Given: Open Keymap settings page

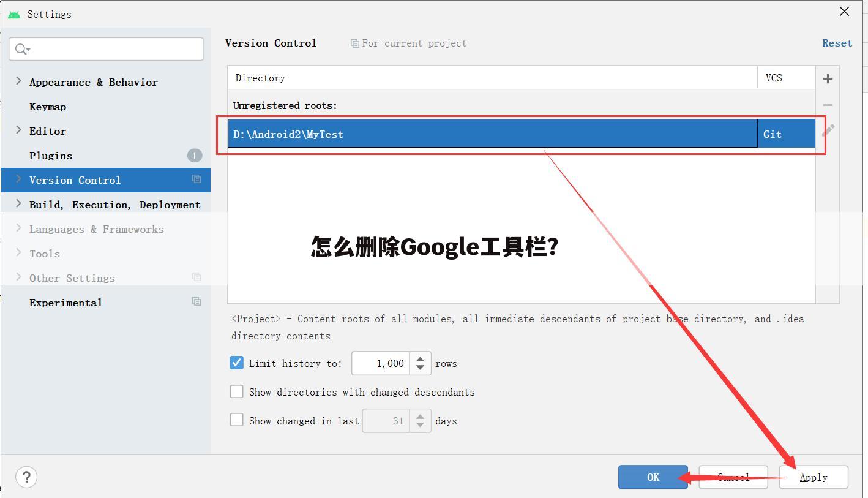Looking at the screenshot, I should click(x=48, y=107).
